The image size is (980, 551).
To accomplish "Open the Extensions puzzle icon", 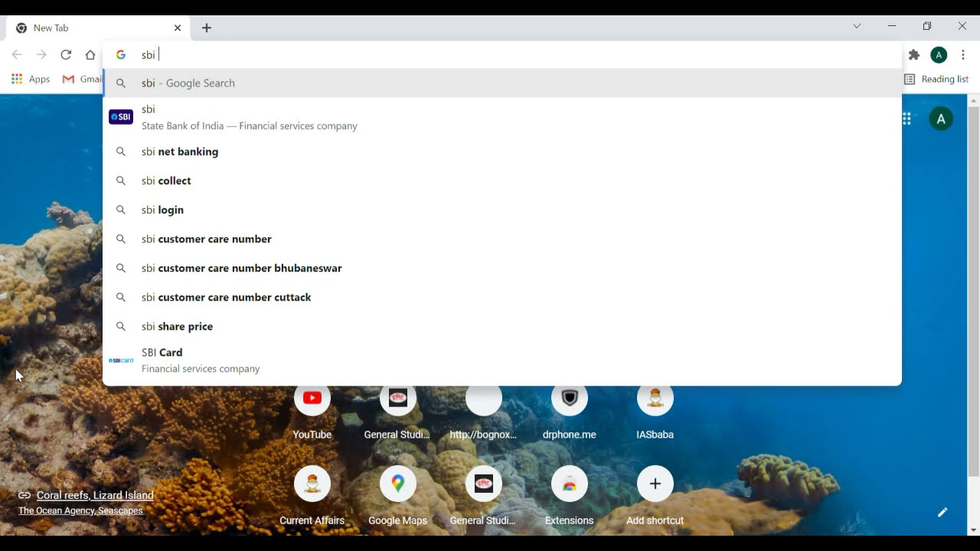I will click(x=914, y=55).
